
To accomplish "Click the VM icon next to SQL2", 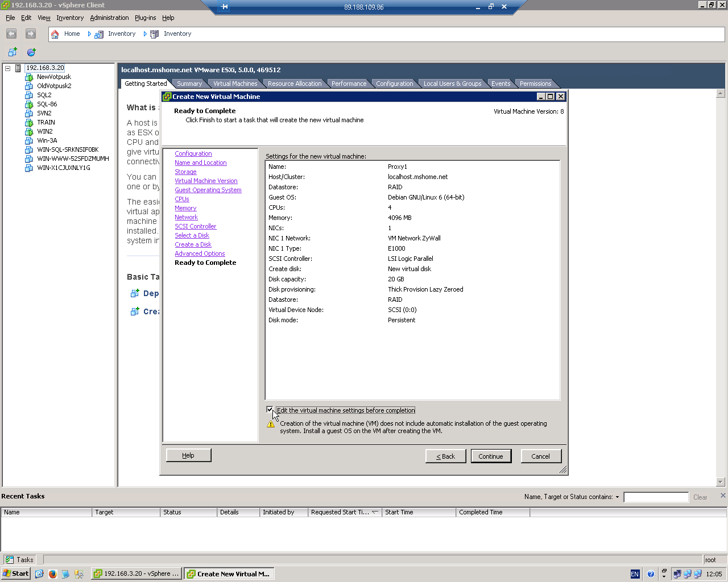I will (29, 95).
